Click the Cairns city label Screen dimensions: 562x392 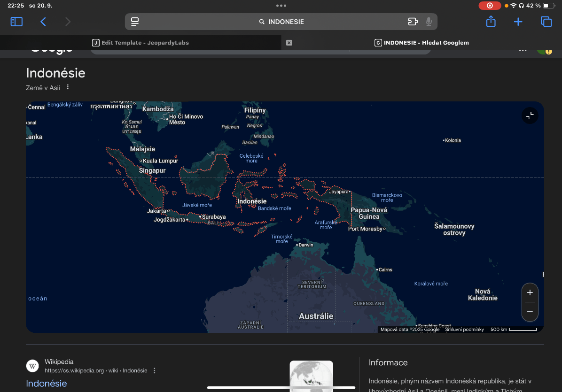(385, 269)
